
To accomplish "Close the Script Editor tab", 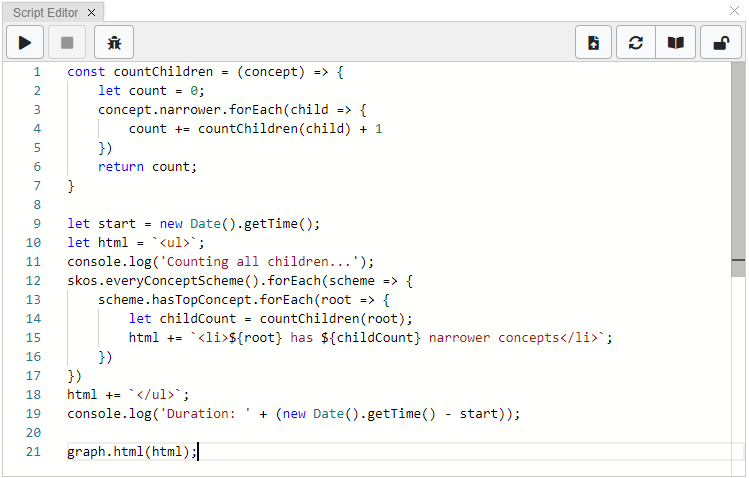I will [91, 12].
